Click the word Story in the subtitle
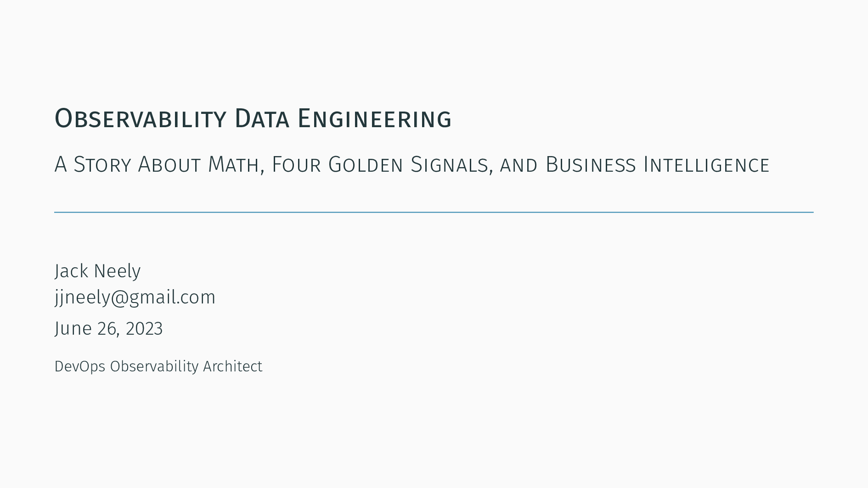Image resolution: width=868 pixels, height=488 pixels. click(x=102, y=164)
